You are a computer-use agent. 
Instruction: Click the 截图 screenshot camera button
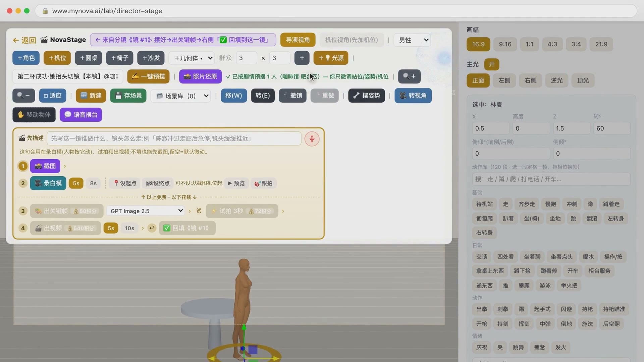45,166
